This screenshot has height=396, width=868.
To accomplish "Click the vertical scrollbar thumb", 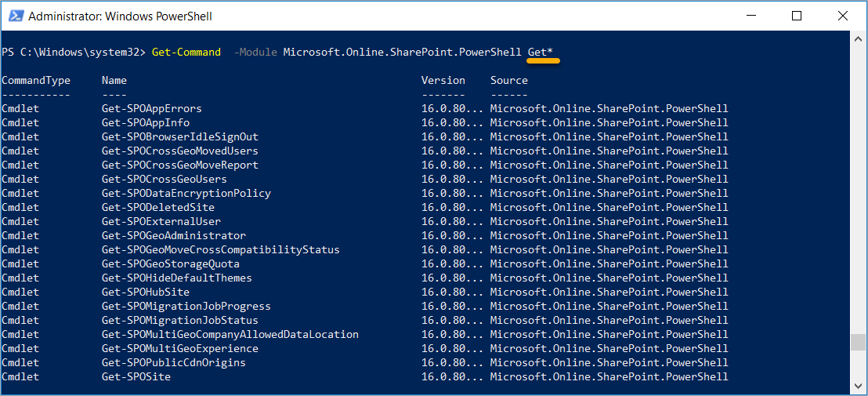I will point(858,342).
